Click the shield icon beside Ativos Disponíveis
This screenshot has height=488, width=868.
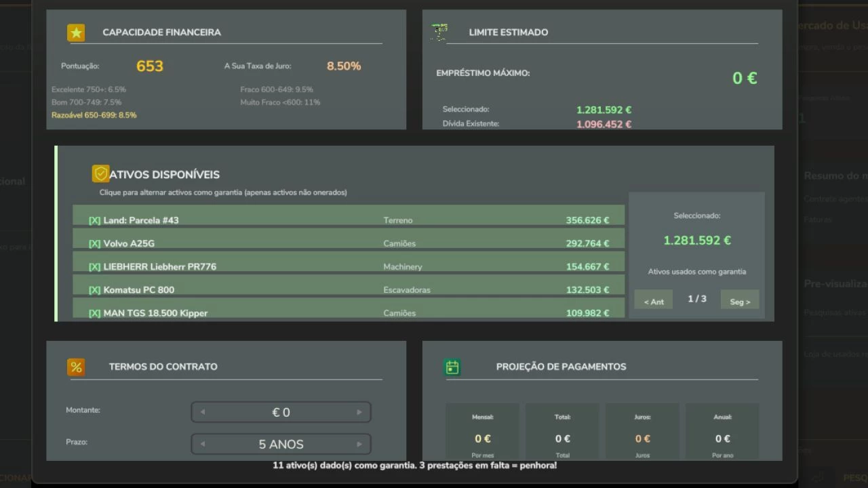coord(100,174)
